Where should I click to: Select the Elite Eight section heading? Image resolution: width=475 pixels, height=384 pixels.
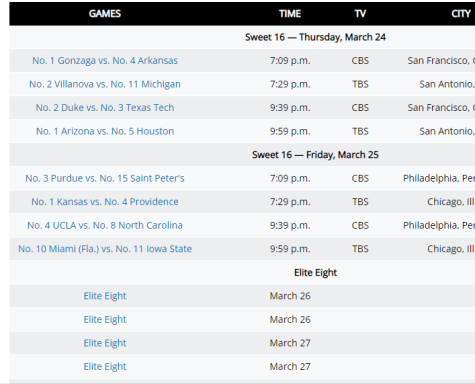click(x=315, y=273)
